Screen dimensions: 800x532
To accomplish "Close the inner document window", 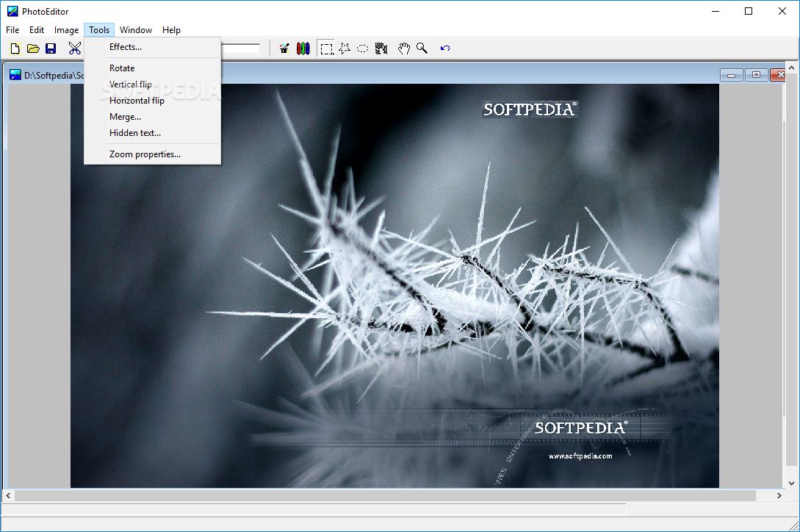I will click(778, 75).
